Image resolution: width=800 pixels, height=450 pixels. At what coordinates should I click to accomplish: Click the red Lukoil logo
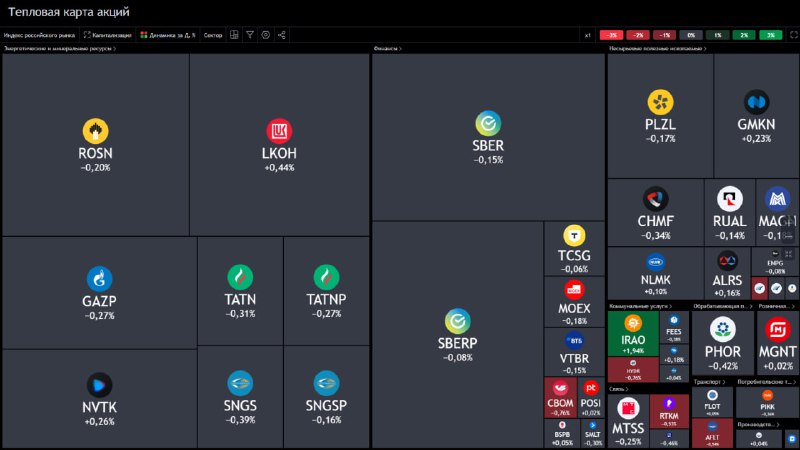(279, 131)
